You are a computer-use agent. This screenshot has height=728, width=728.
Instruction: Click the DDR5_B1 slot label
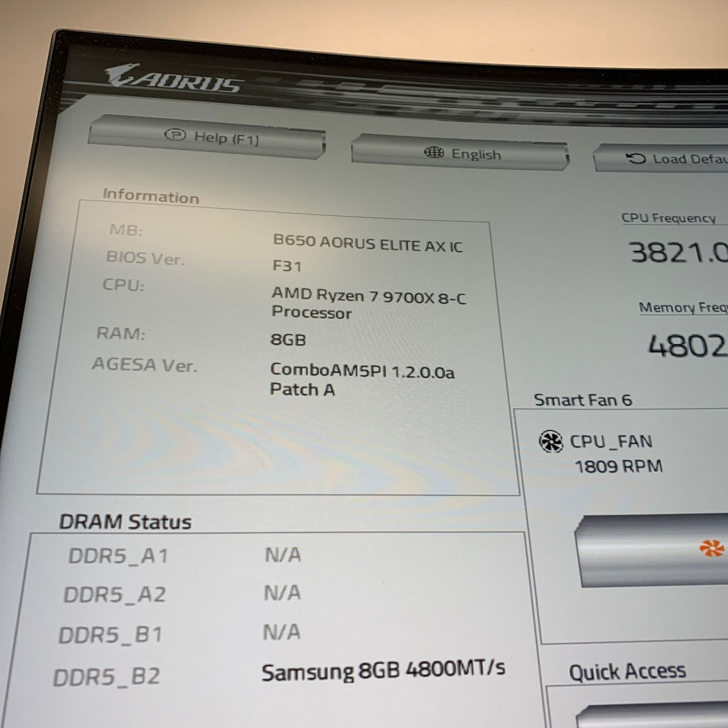(x=111, y=635)
